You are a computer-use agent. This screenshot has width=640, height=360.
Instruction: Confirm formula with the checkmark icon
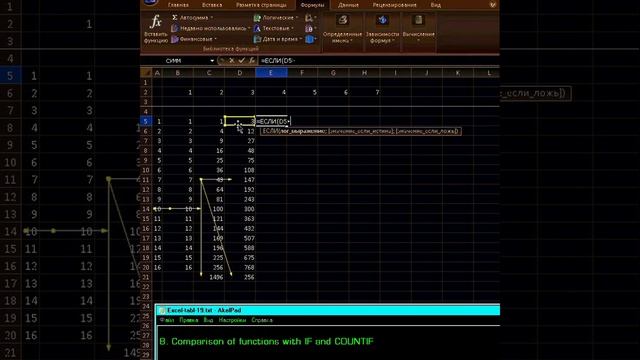click(x=242, y=60)
